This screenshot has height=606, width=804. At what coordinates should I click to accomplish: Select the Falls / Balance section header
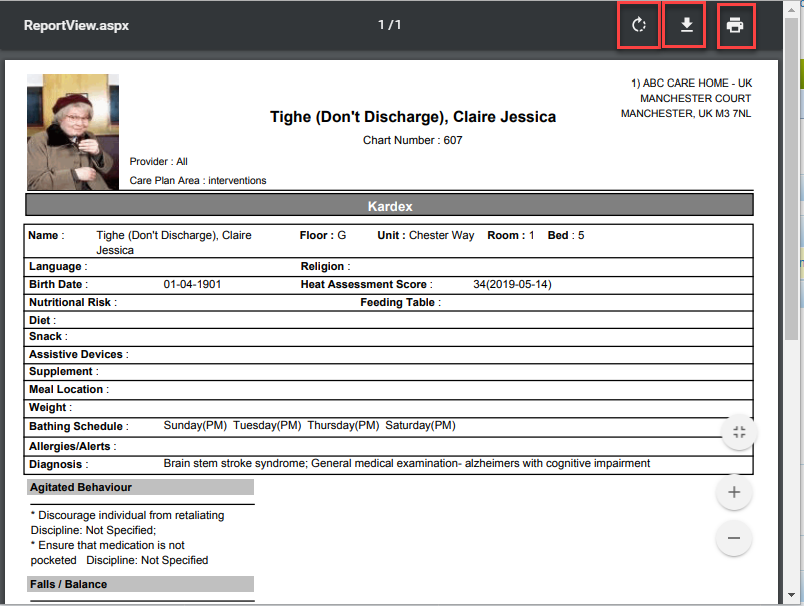click(140, 584)
